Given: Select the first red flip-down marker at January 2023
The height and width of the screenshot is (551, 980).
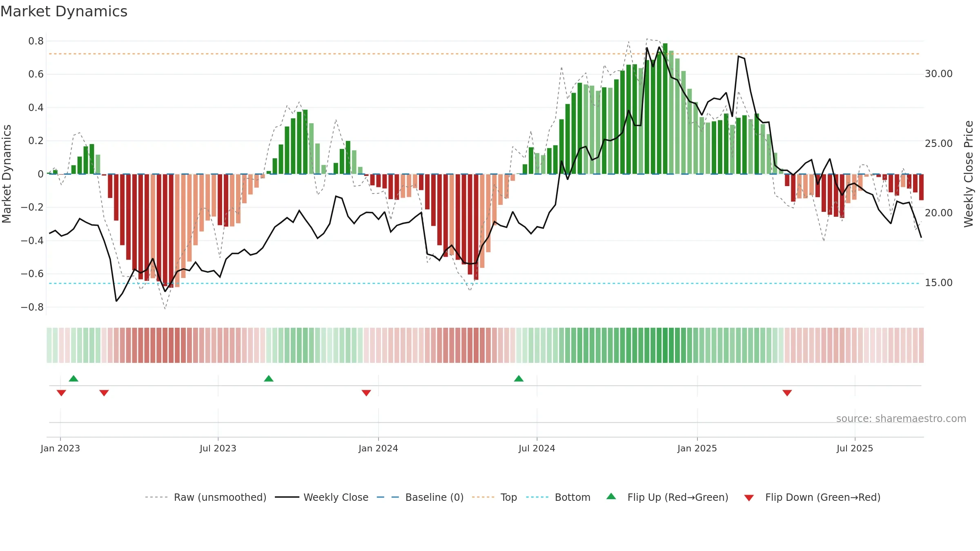Looking at the screenshot, I should pyautogui.click(x=61, y=393).
